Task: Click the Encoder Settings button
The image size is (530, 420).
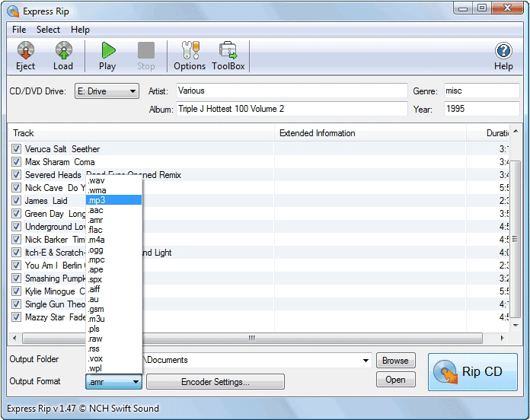Action: (216, 382)
